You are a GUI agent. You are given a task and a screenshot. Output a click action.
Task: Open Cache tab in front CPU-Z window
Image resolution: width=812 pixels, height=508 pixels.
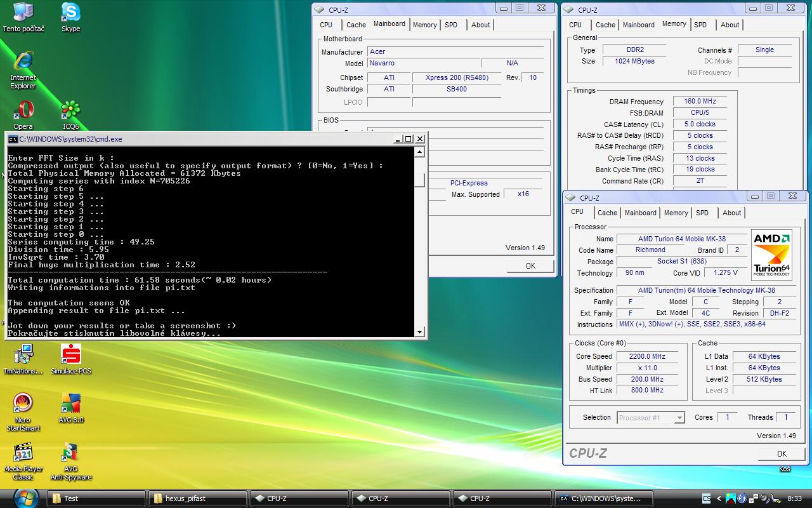tap(607, 213)
